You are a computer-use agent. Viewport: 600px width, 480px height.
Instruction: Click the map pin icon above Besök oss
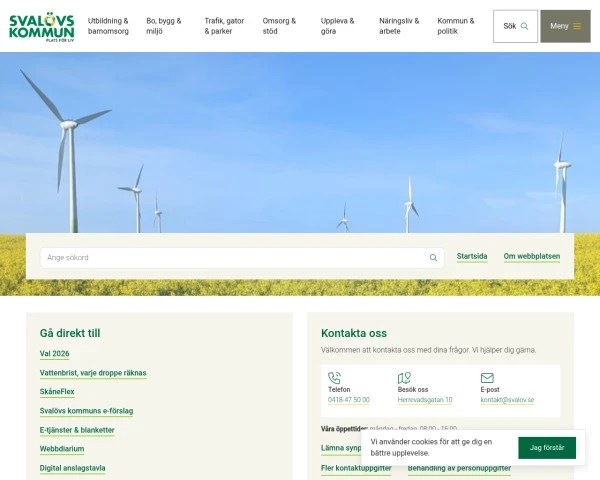point(404,378)
